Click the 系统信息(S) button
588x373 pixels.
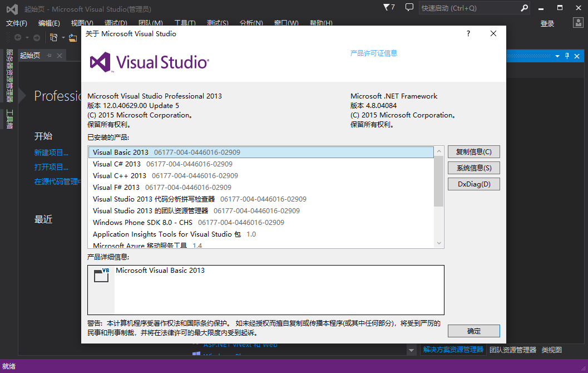(473, 168)
